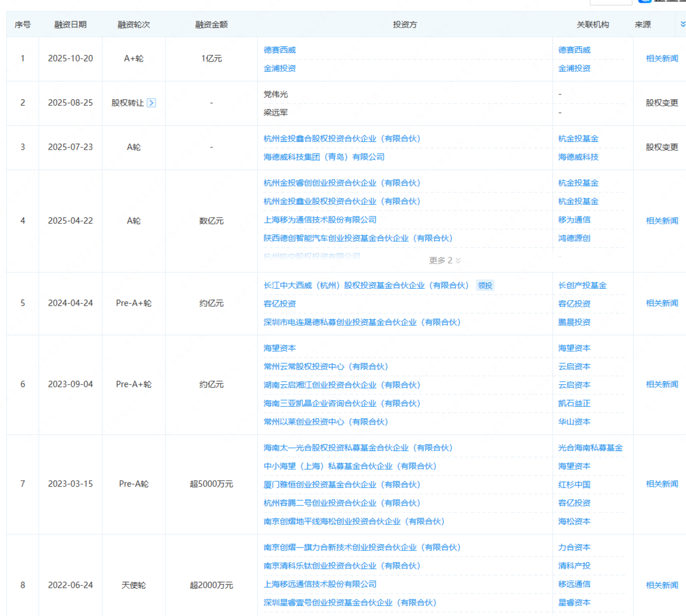Click the 融资日期 column header

click(70, 25)
